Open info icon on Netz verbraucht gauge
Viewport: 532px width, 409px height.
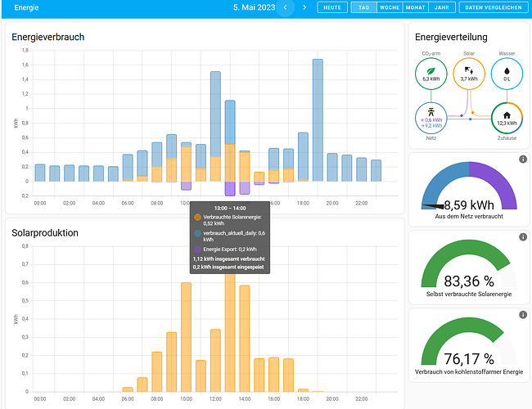tap(523, 159)
